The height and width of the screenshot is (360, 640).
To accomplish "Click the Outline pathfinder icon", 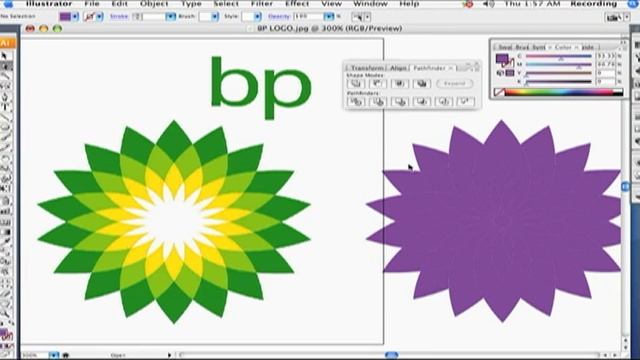I will [x=443, y=102].
